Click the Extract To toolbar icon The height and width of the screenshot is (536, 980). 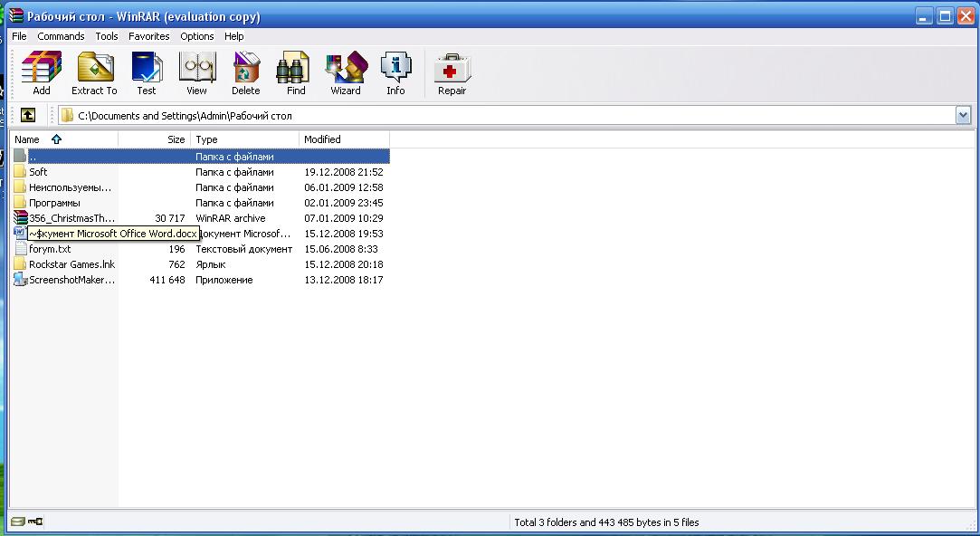(94, 68)
